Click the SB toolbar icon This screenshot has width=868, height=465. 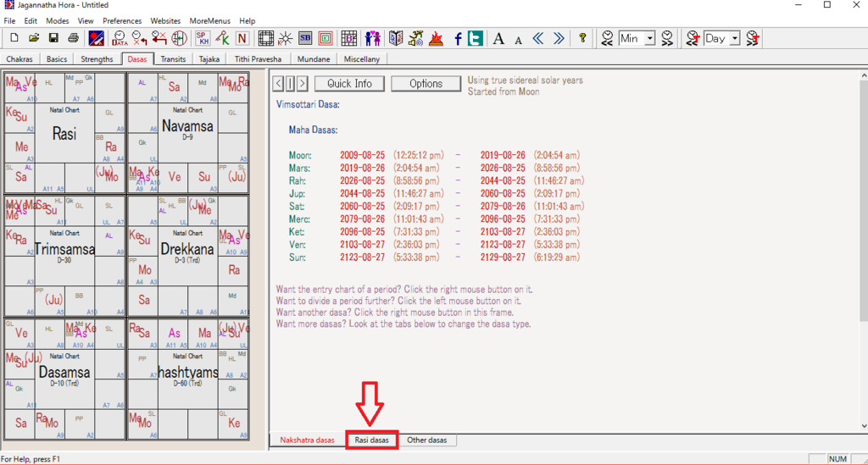pos(305,38)
